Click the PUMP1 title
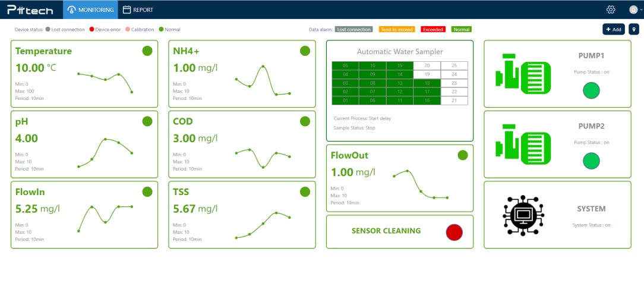The width and height of the screenshot is (644, 289). [591, 55]
